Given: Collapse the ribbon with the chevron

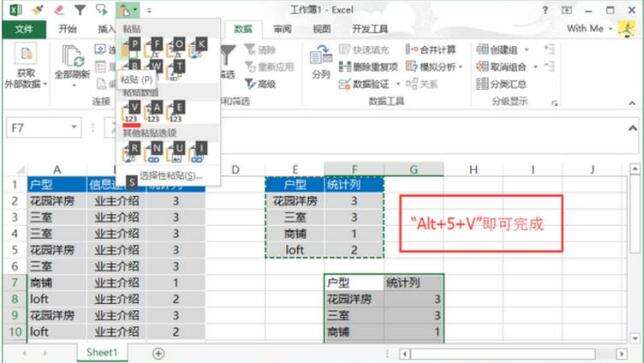Looking at the screenshot, I should tap(632, 103).
